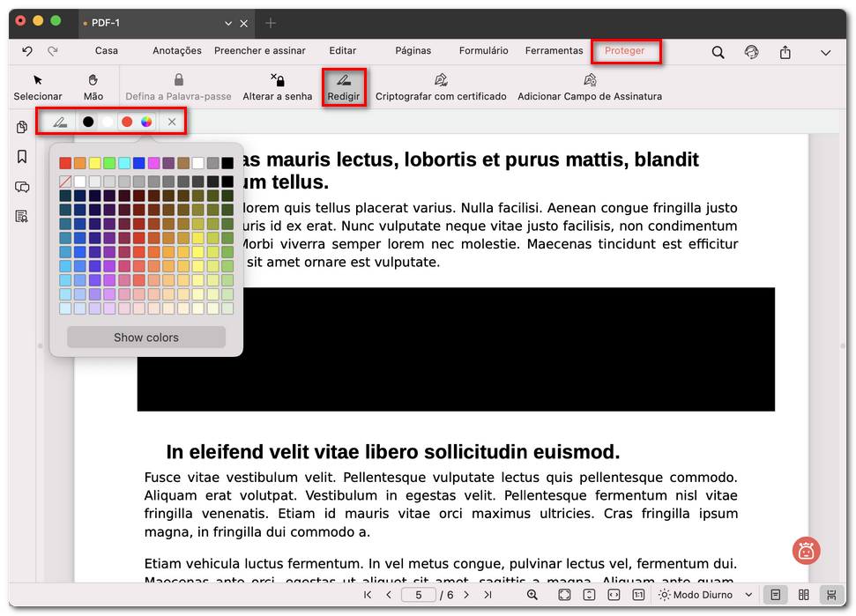Click the Show colors button
Viewport: 856px width, 616px height.
coord(145,337)
